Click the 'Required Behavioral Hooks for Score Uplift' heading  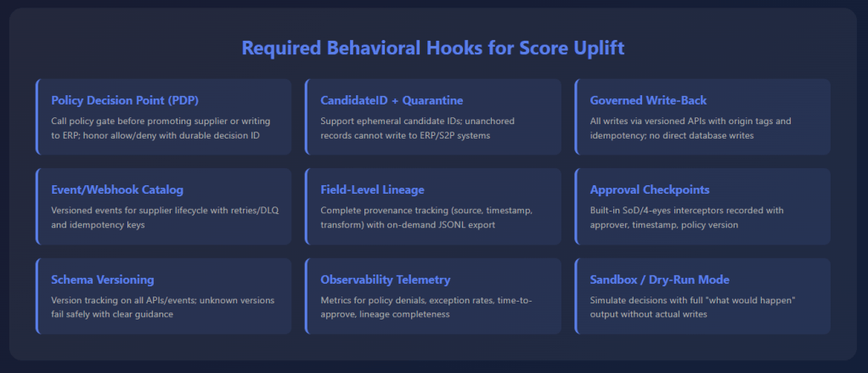click(x=433, y=48)
